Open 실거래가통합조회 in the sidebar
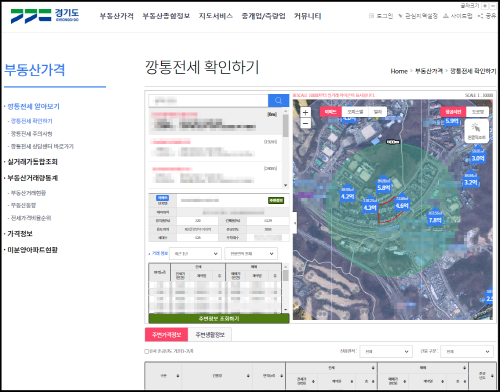Viewport: 500px width, 392px height. click(32, 162)
